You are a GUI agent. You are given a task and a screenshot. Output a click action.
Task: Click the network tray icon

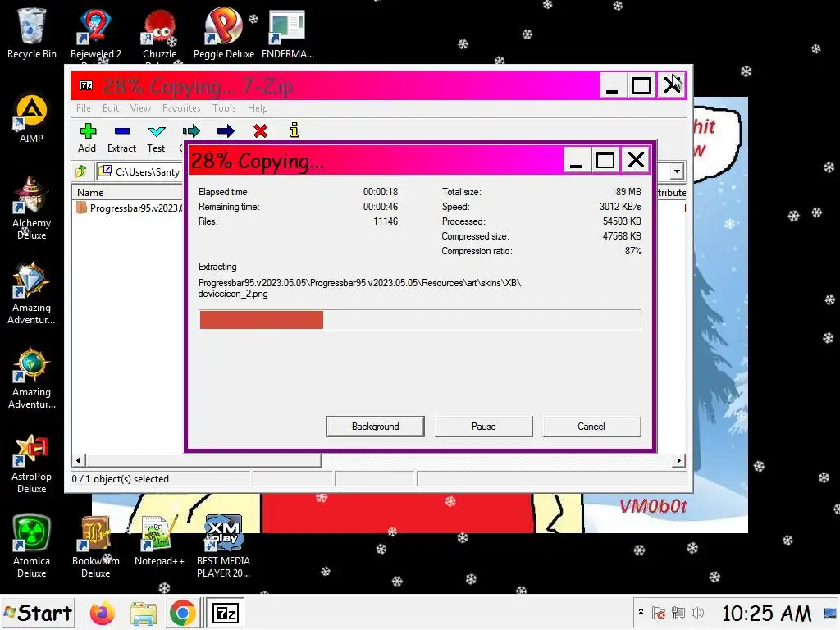(x=678, y=613)
